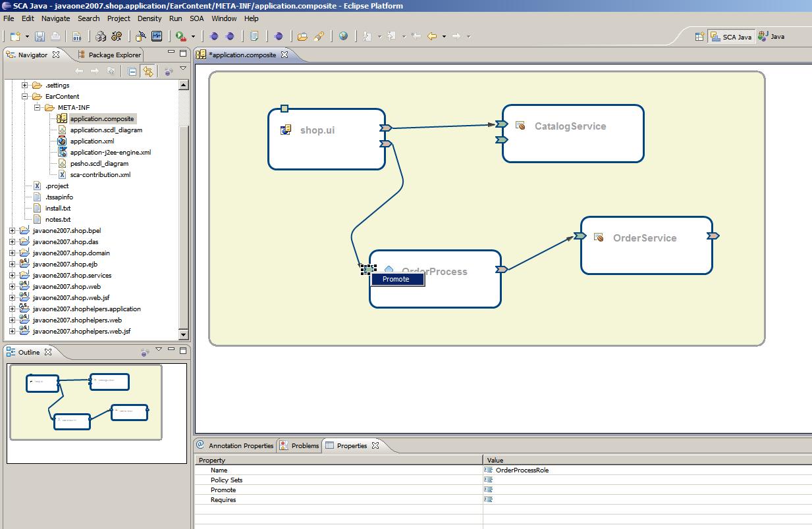Open the Density menu
This screenshot has width=812, height=529.
pos(149,18)
